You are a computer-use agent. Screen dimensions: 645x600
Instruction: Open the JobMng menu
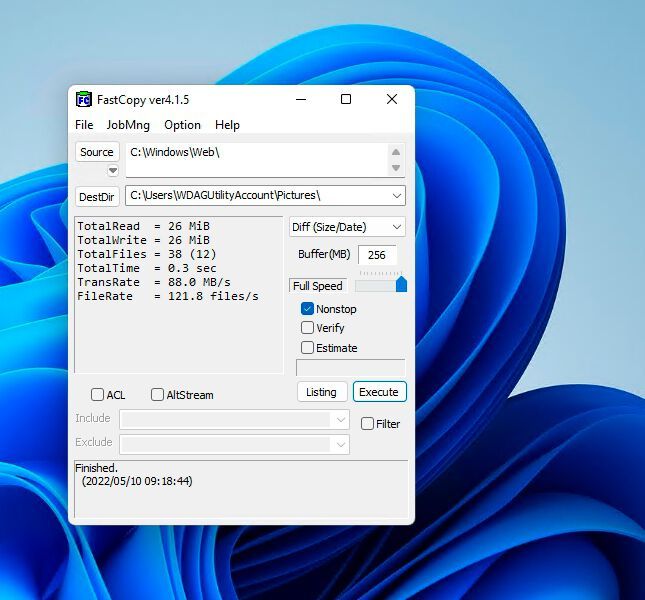point(128,125)
